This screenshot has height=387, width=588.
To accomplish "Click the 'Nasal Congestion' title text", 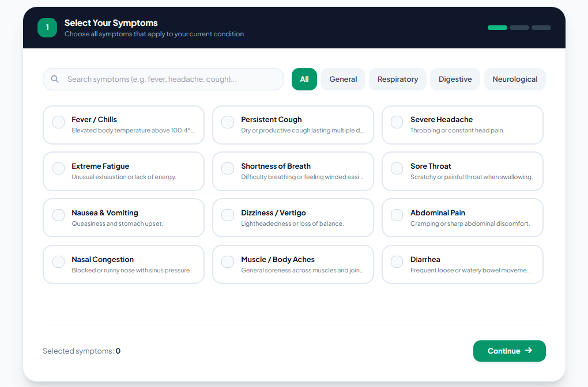I will 103,259.
